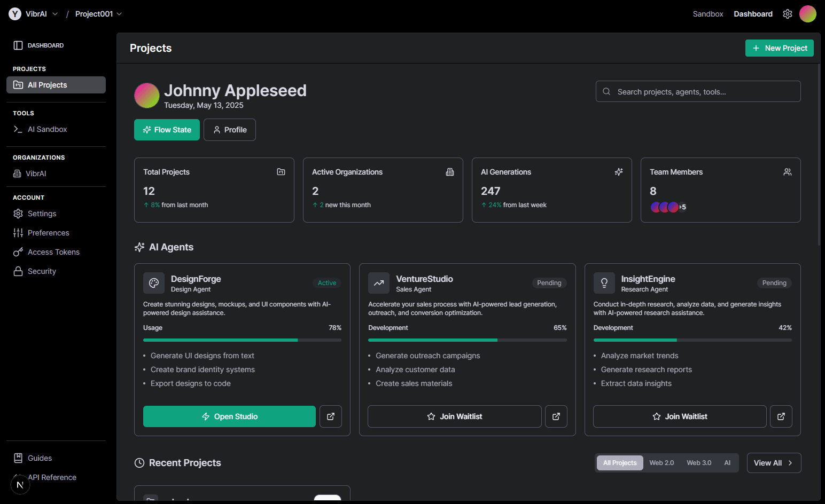Click the AI Generations sparkle icon
The image size is (825, 504).
[x=619, y=172]
